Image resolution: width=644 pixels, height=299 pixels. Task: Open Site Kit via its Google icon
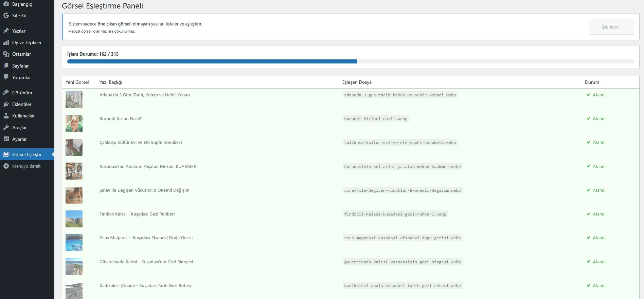coord(6,16)
